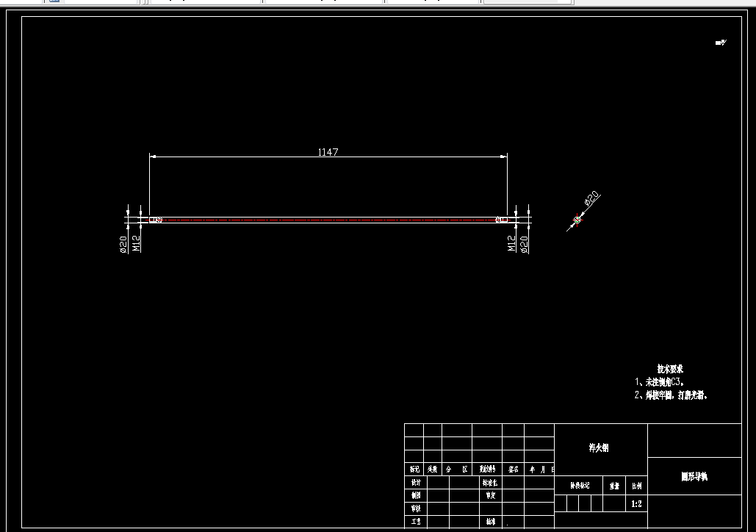Image resolution: width=756 pixels, height=532 pixels.
Task: Click the 审核 row label
Action: pos(416,508)
